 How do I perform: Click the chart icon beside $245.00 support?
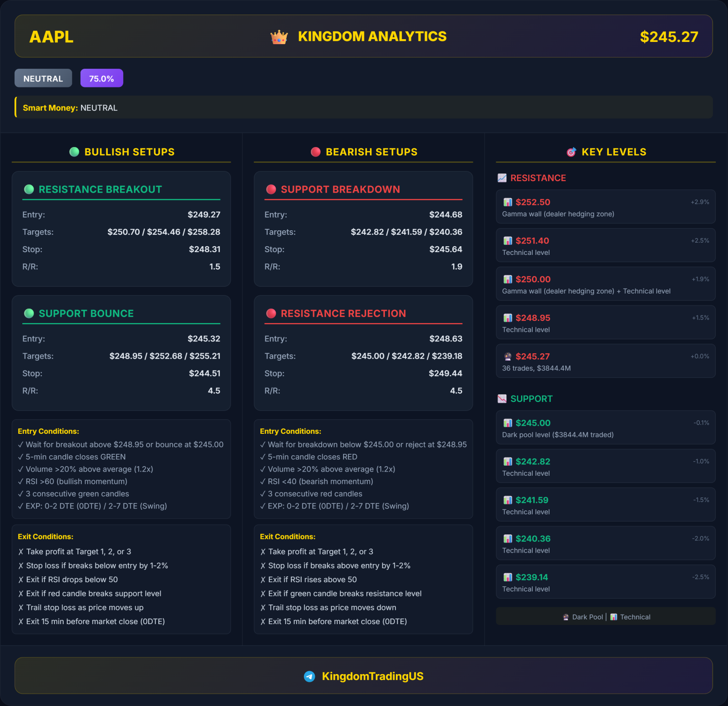point(508,423)
